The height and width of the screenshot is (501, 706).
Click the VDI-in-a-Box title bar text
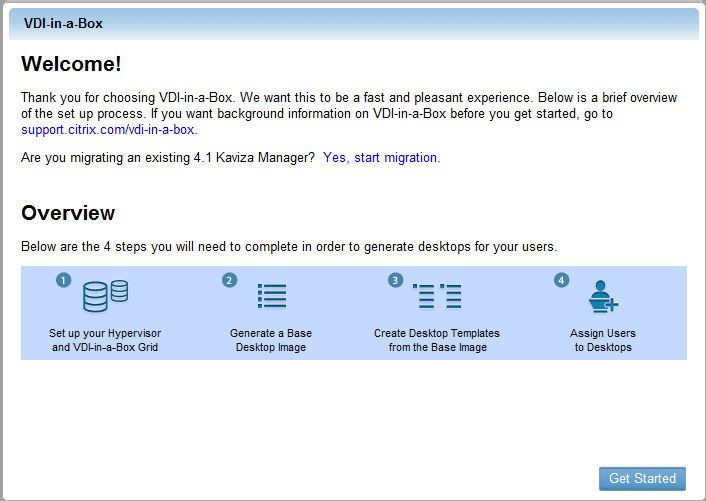[63, 23]
